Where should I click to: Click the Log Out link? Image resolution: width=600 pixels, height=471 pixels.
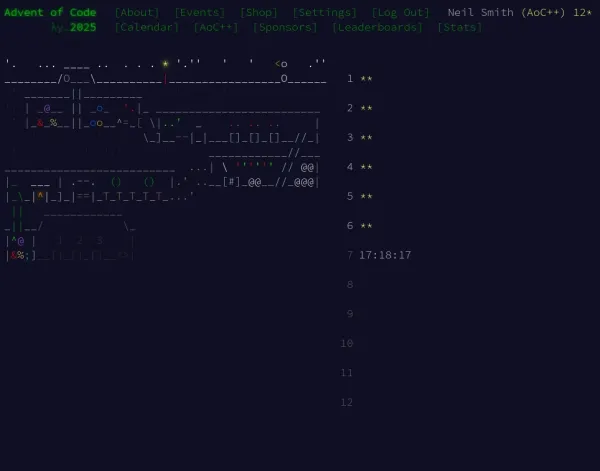point(400,12)
